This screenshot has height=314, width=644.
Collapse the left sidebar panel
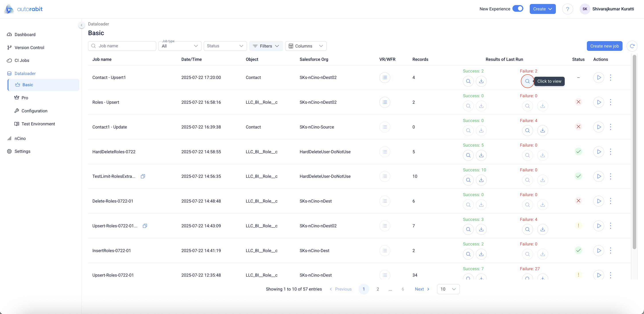click(x=81, y=25)
